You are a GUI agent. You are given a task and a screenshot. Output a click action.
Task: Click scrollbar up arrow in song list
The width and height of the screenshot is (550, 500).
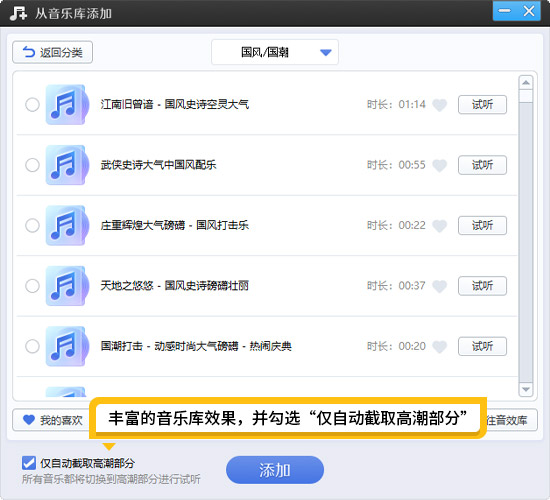pos(526,83)
